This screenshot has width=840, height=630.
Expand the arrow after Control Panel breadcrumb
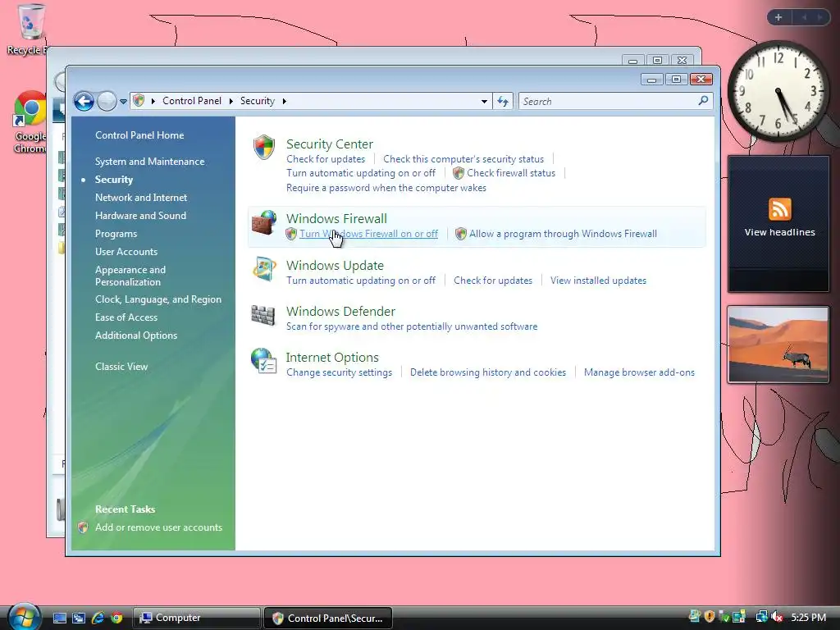231,101
